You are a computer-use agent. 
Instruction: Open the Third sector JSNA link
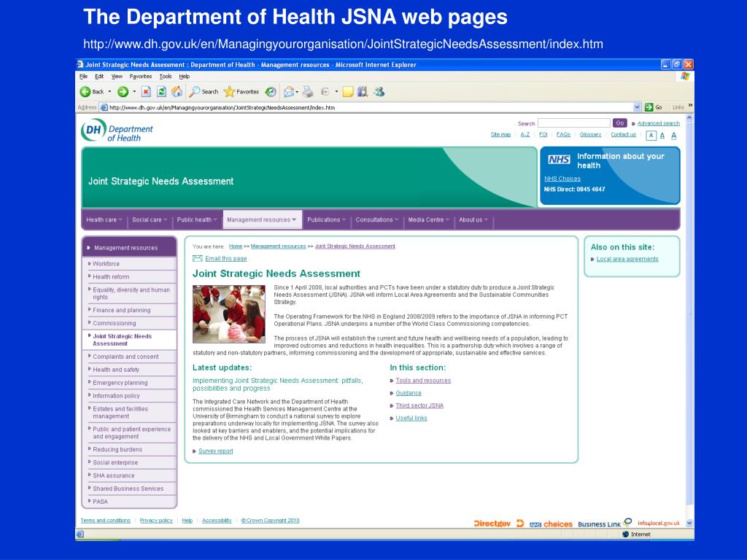click(419, 405)
